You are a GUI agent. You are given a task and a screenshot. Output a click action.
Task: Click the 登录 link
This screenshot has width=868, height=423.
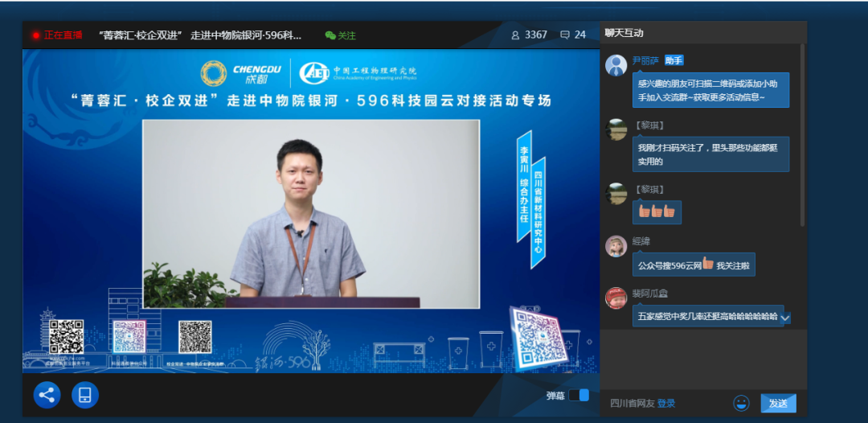(x=666, y=404)
